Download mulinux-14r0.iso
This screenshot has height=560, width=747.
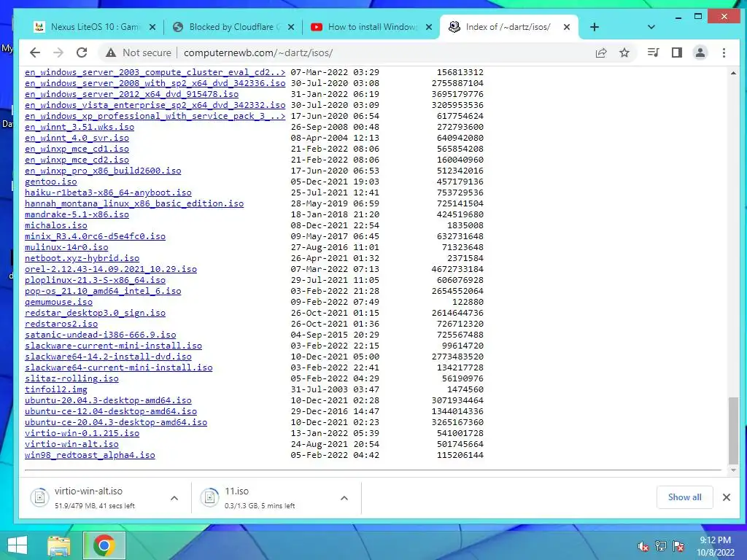click(x=66, y=247)
